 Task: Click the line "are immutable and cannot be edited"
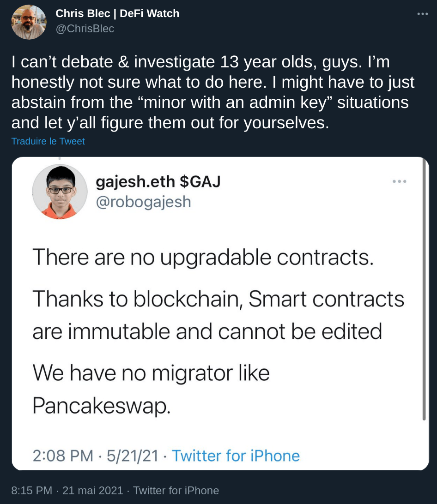click(207, 331)
